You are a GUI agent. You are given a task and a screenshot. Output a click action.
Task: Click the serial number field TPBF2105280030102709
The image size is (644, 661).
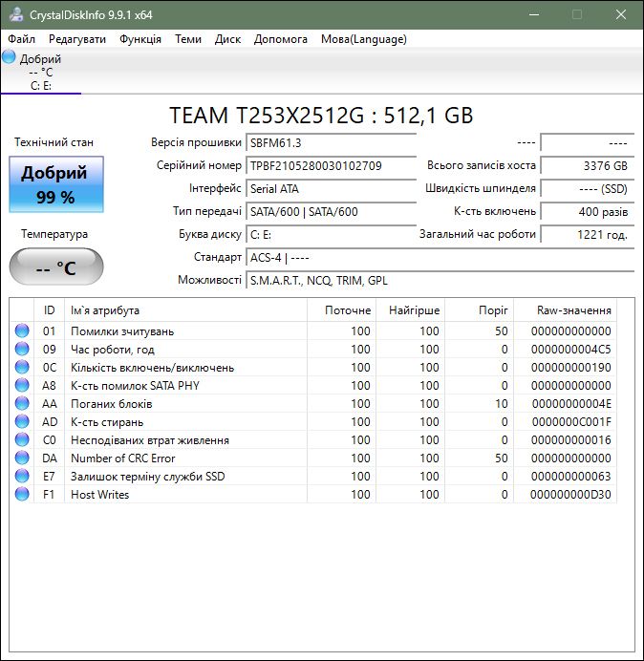coord(331,165)
